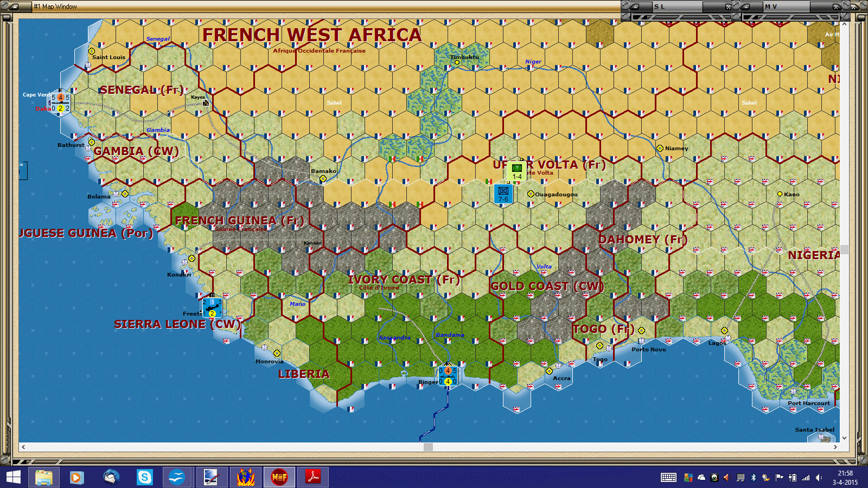Click the Kayes factory marker

(206, 102)
